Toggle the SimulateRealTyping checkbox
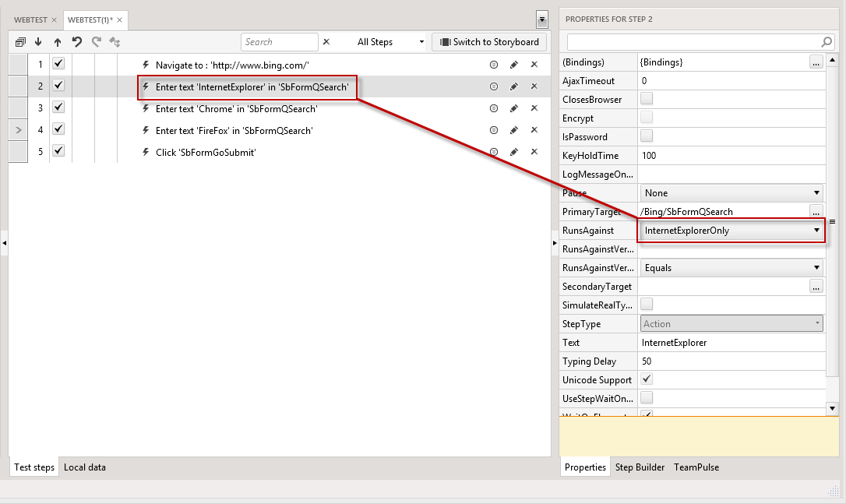 point(647,304)
